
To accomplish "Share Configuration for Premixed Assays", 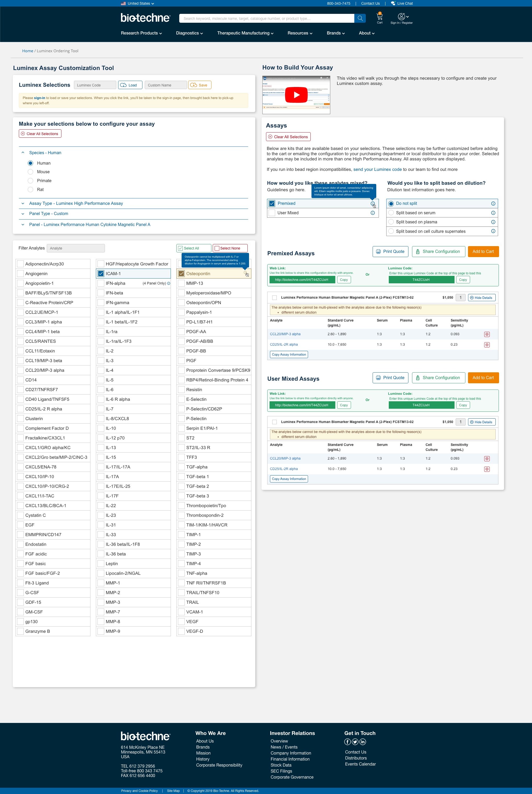I will 438,252.
